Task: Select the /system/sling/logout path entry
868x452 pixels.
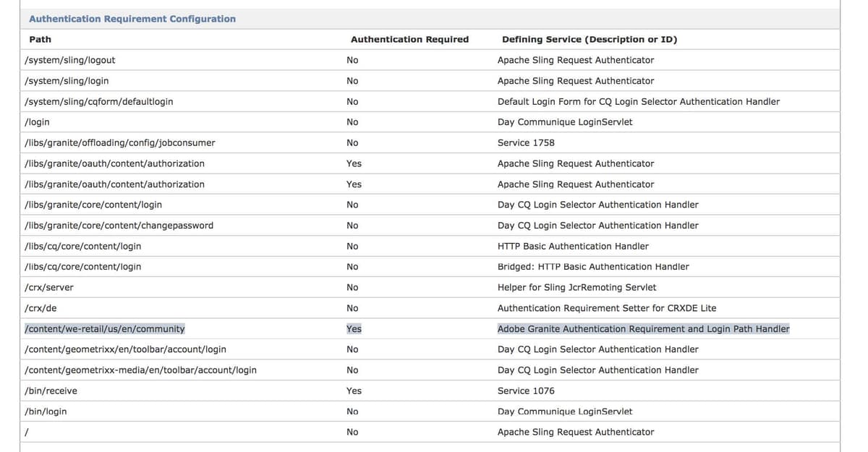Action: pos(70,60)
